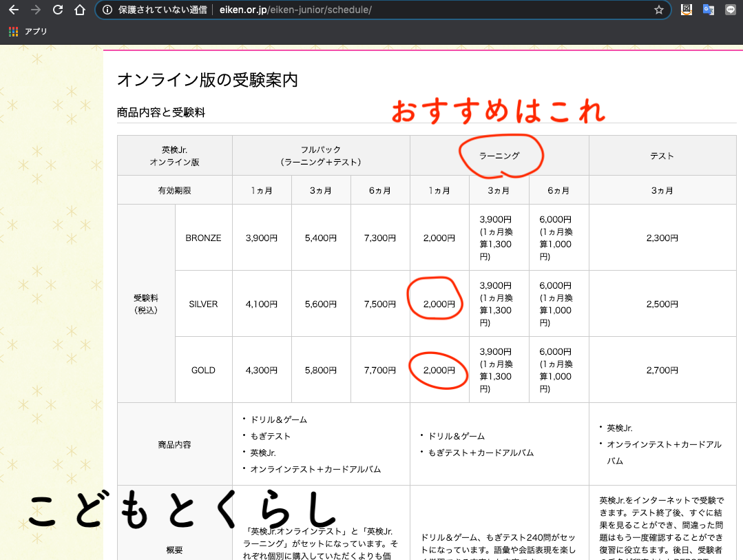
Task: Select the GOLD row label
Action: (x=203, y=371)
